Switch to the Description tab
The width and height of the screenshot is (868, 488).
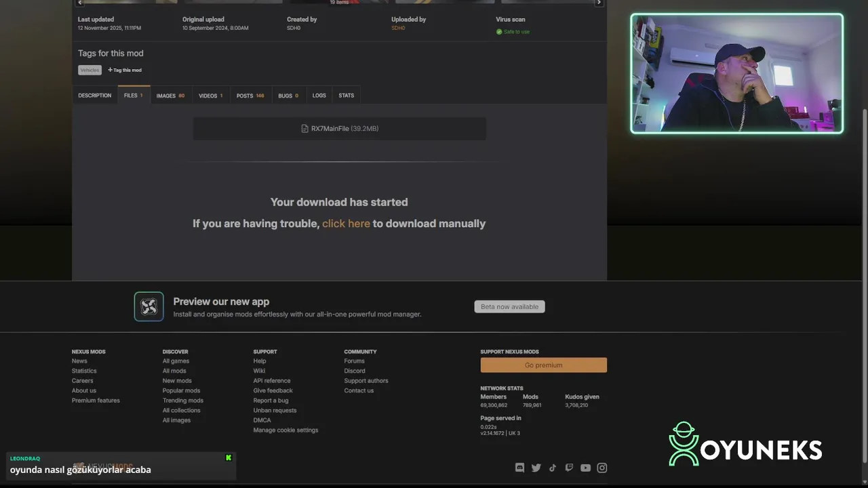pyautogui.click(x=94, y=96)
